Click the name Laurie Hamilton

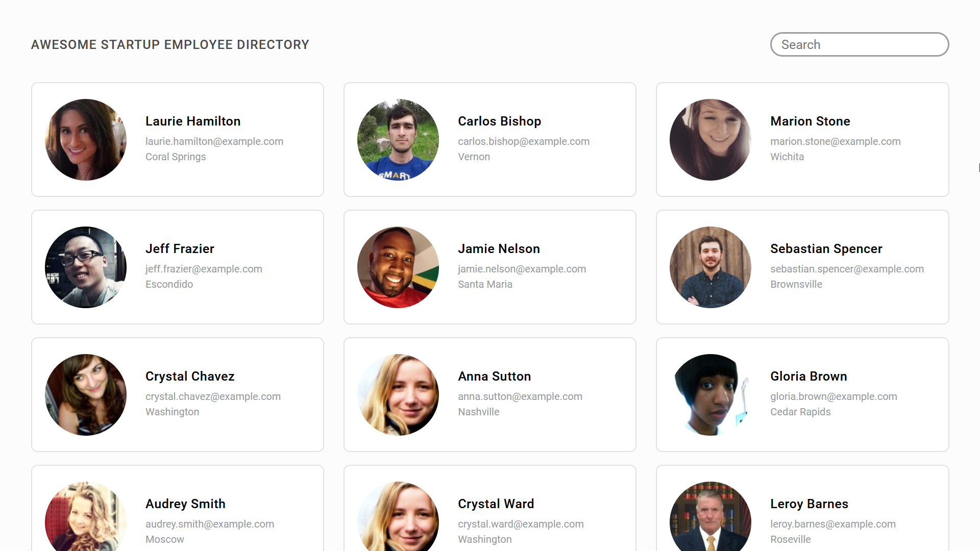pos(193,121)
